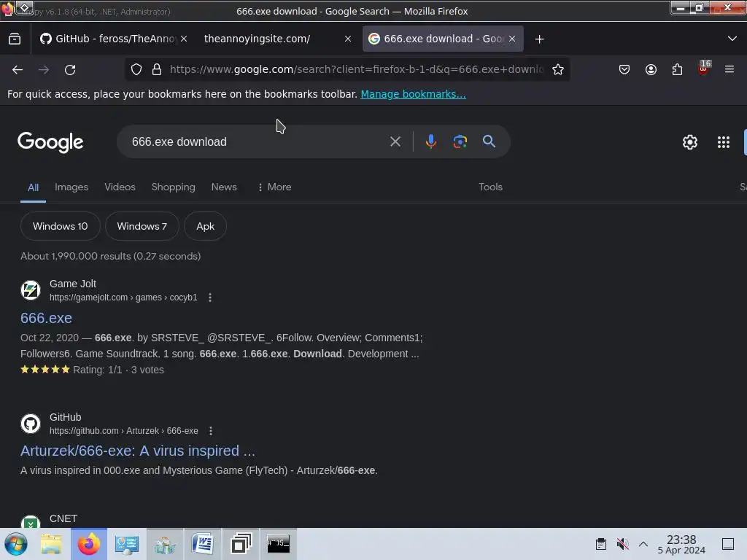Open Extensions puzzle icon
Image resolution: width=747 pixels, height=560 pixels.
(677, 69)
